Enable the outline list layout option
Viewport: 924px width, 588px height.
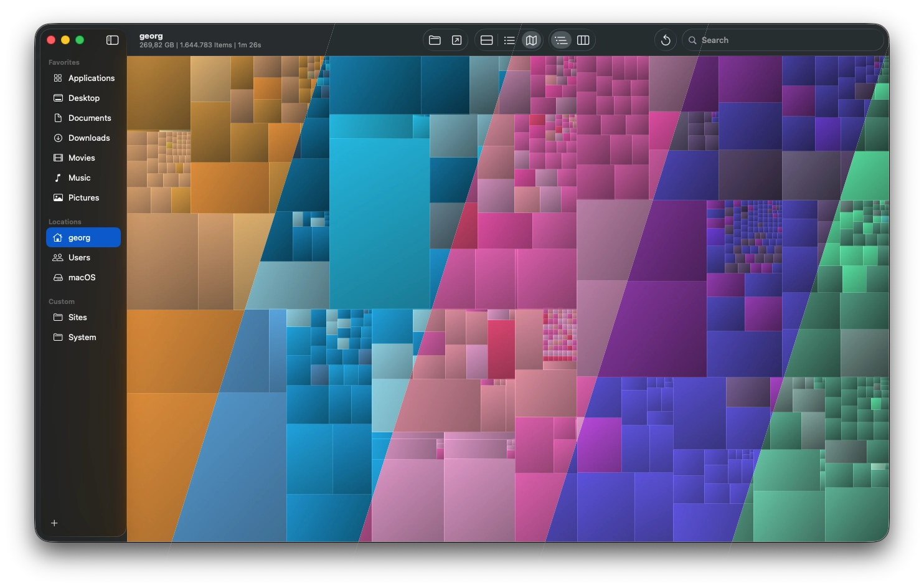(561, 40)
